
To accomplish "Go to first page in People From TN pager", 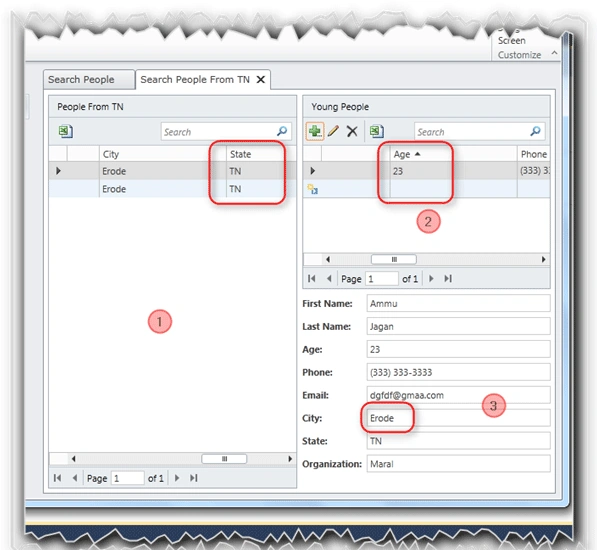I will [57, 478].
